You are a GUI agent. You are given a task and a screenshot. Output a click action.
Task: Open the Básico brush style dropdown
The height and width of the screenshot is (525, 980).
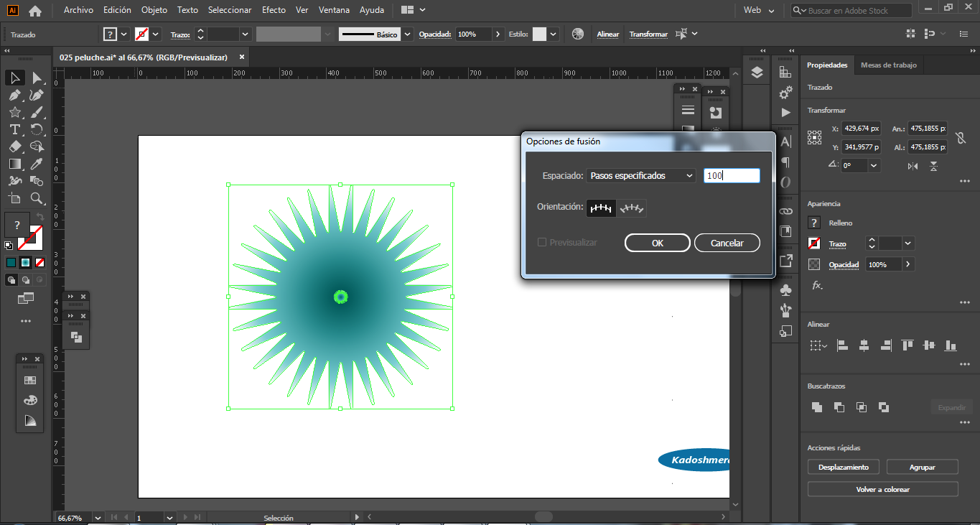click(408, 34)
